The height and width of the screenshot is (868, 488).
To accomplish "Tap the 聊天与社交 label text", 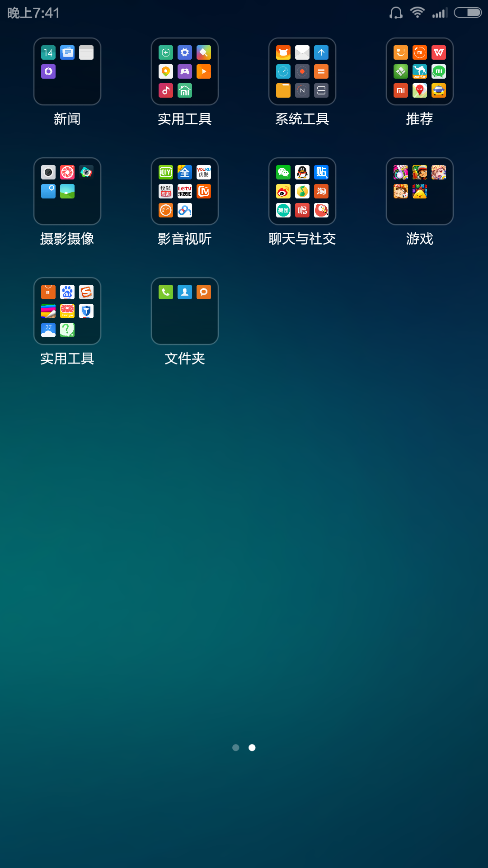I will point(302,239).
